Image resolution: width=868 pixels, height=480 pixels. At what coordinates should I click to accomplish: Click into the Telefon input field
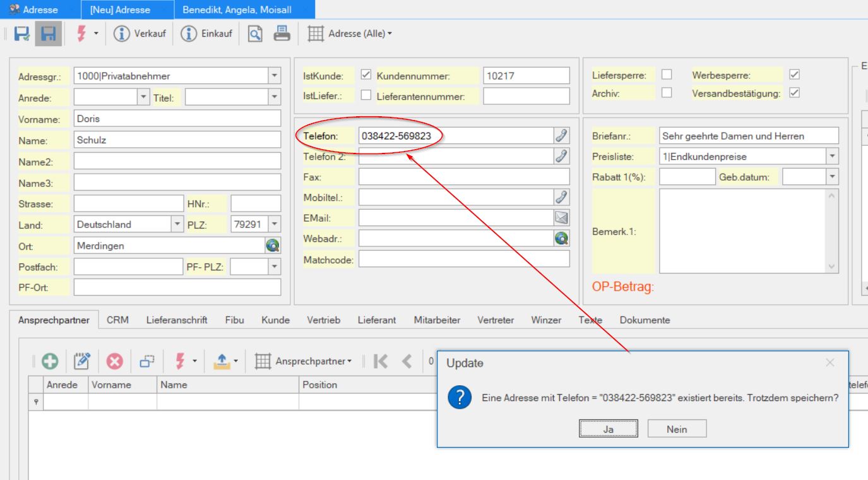click(456, 135)
